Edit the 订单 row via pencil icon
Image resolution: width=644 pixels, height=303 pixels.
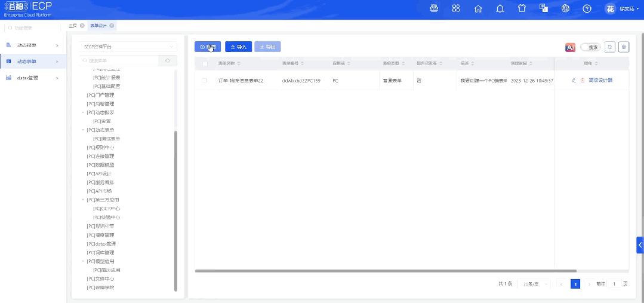tap(574, 81)
